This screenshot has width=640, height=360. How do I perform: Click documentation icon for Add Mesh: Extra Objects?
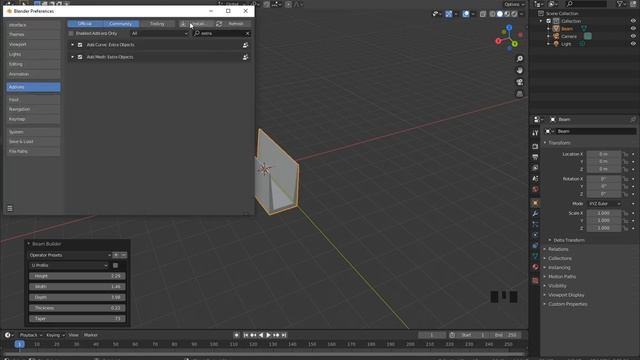245,57
